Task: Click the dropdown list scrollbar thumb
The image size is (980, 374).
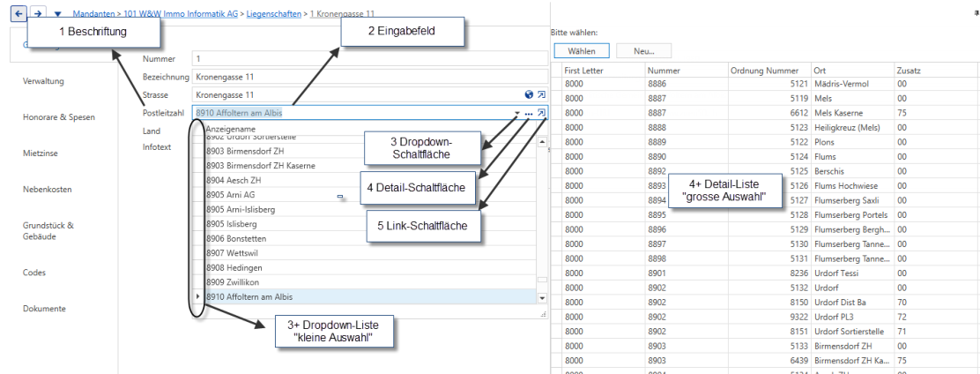Action: [542, 280]
